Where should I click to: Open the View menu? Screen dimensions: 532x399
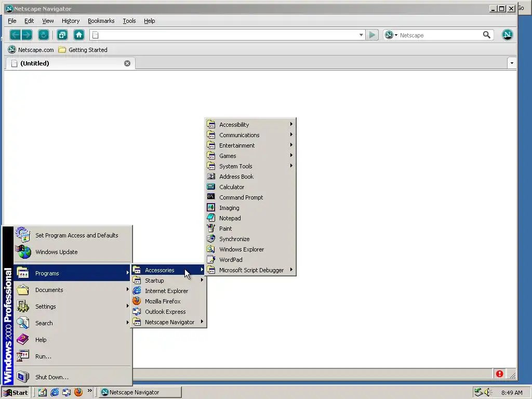(x=48, y=21)
